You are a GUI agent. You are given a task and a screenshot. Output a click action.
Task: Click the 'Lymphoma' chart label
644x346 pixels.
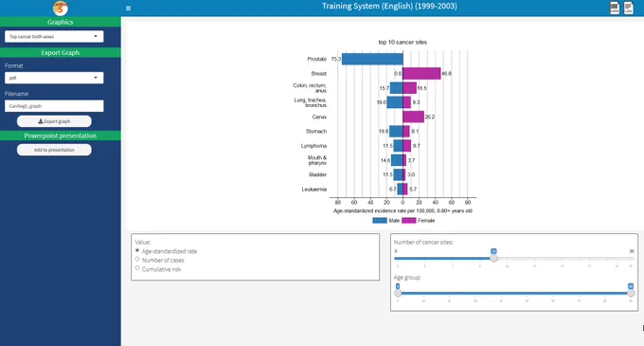pyautogui.click(x=313, y=146)
